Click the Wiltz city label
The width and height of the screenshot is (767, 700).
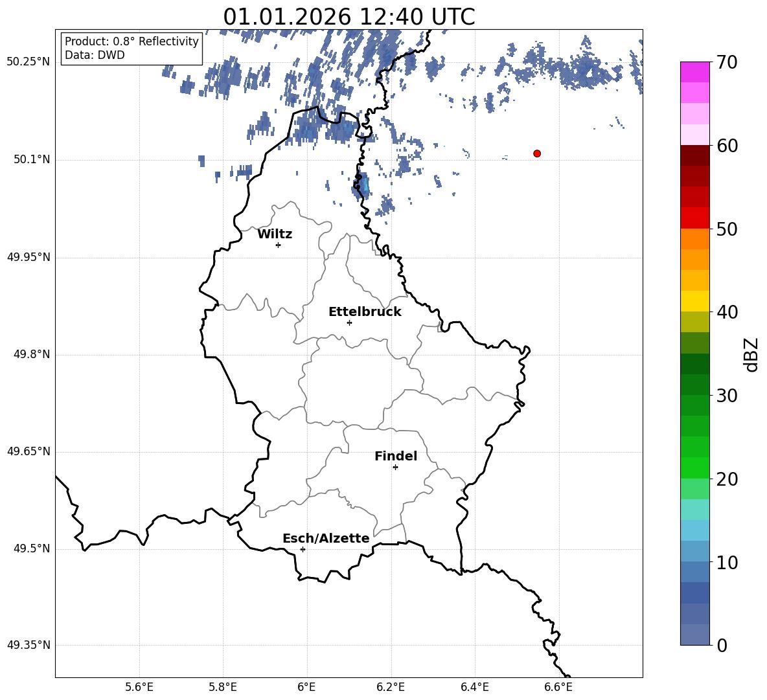(x=275, y=234)
